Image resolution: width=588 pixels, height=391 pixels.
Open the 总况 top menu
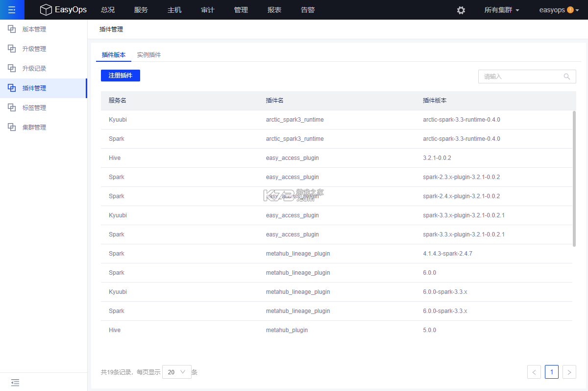click(x=107, y=10)
